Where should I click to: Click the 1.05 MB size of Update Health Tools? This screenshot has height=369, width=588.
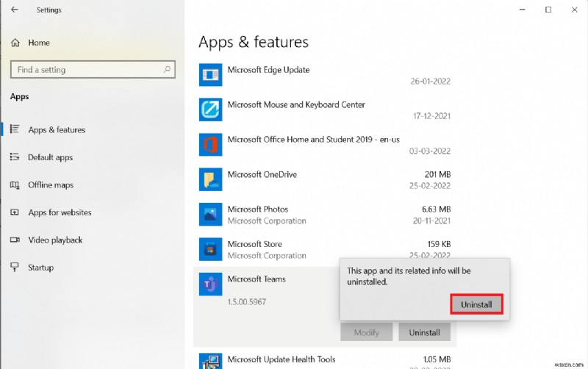tap(437, 359)
